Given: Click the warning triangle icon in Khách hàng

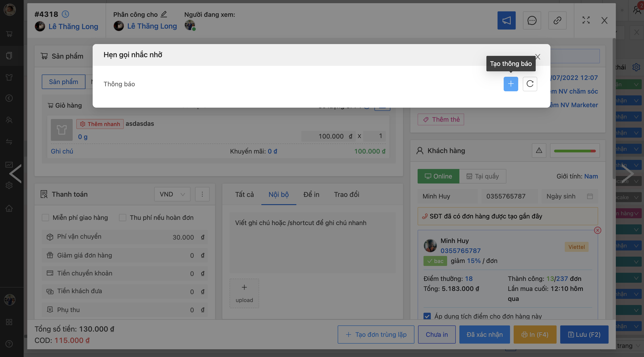Looking at the screenshot, I should [x=539, y=151].
